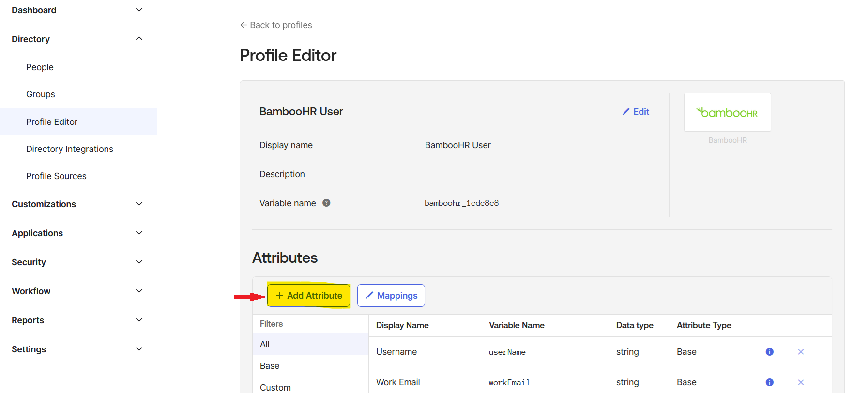Remove the Work Email attribute with X
Screen dimensions: 868x393
coord(801,382)
